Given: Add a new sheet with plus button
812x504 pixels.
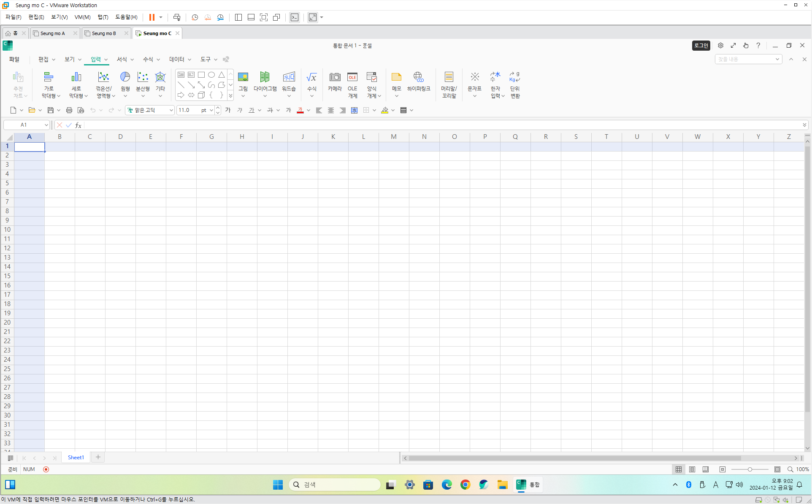Looking at the screenshot, I should (x=98, y=457).
